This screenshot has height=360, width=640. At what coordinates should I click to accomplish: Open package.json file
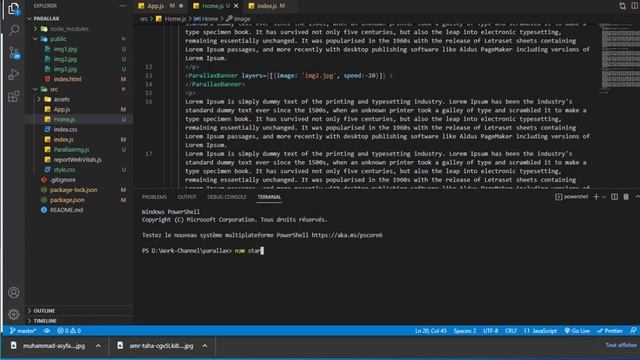coord(67,200)
